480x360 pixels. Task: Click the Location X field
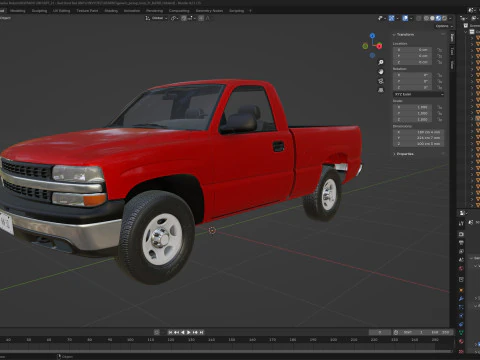[413, 50]
